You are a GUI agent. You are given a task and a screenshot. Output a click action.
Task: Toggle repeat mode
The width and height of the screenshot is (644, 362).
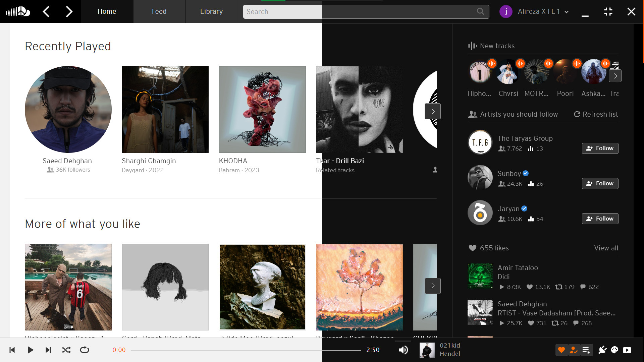click(85, 350)
